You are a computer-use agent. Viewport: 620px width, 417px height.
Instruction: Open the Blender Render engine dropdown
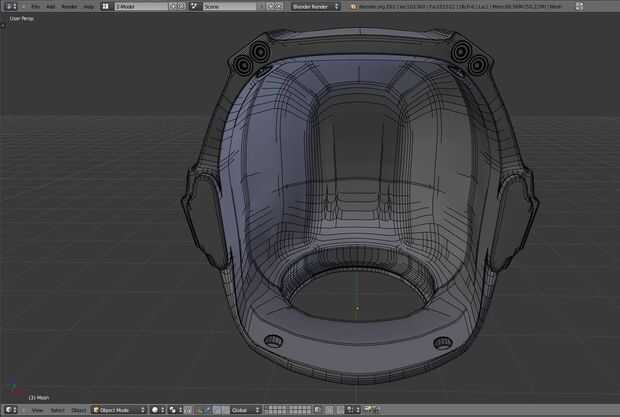coord(315,7)
